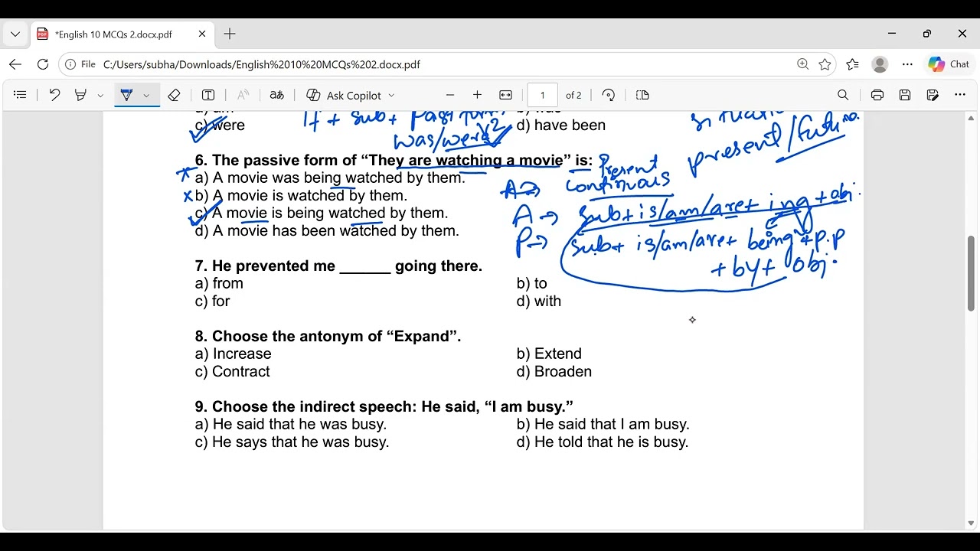Undo the last annotation
Viewport: 980px width, 551px height.
[54, 95]
